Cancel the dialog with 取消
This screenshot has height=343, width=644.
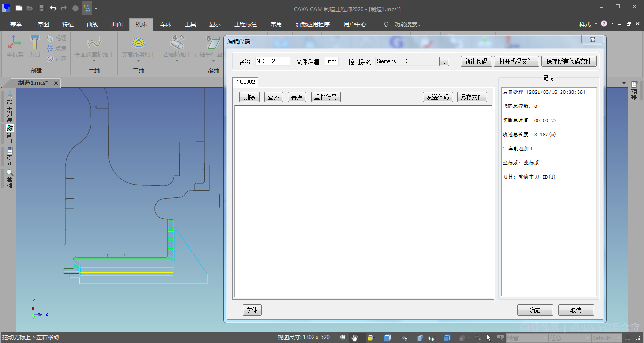pyautogui.click(x=576, y=310)
